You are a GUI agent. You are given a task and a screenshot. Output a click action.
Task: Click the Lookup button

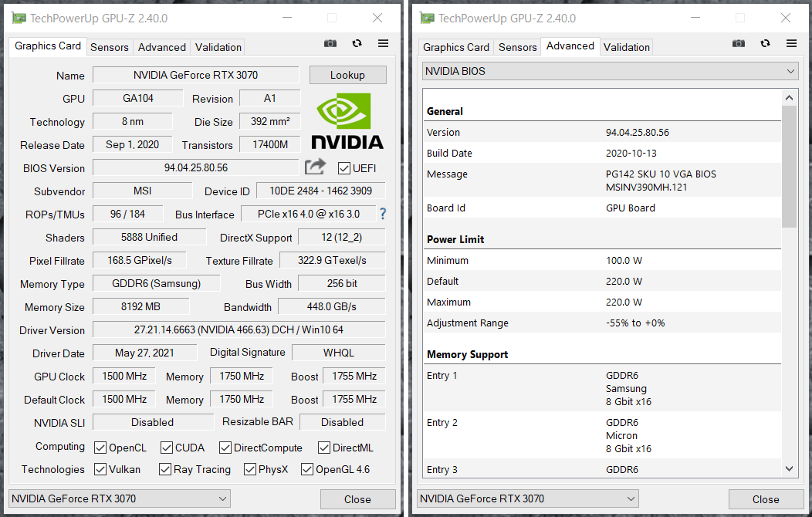[x=347, y=75]
